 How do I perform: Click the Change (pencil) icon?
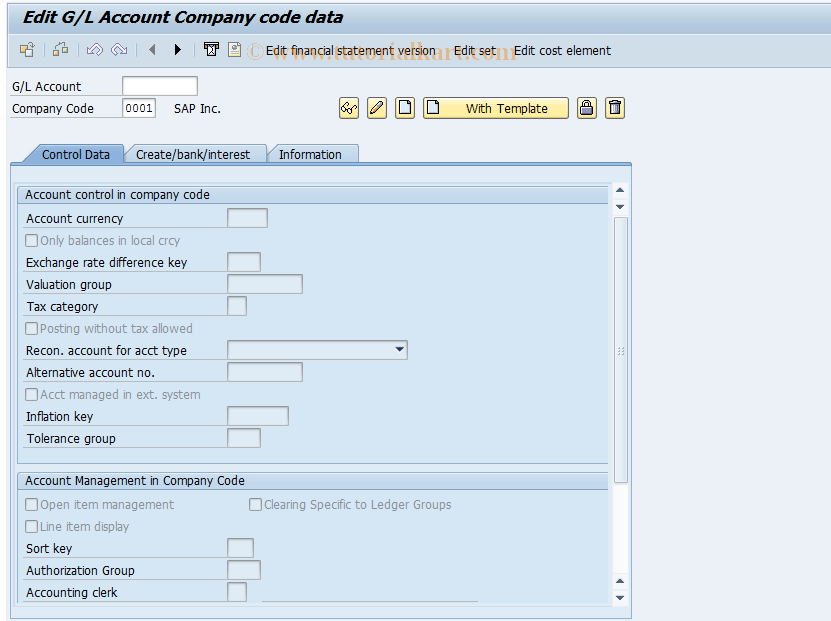pos(376,108)
